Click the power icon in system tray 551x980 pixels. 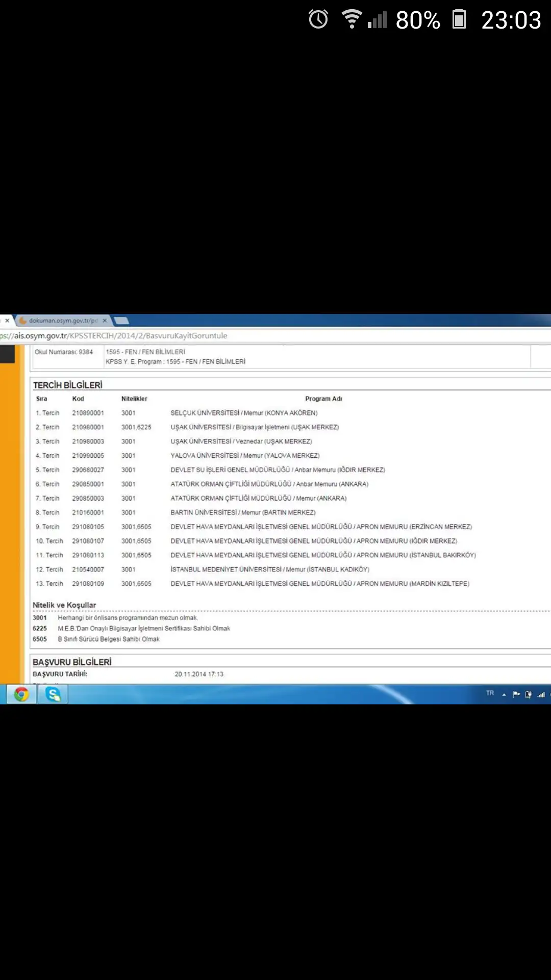[x=529, y=694]
